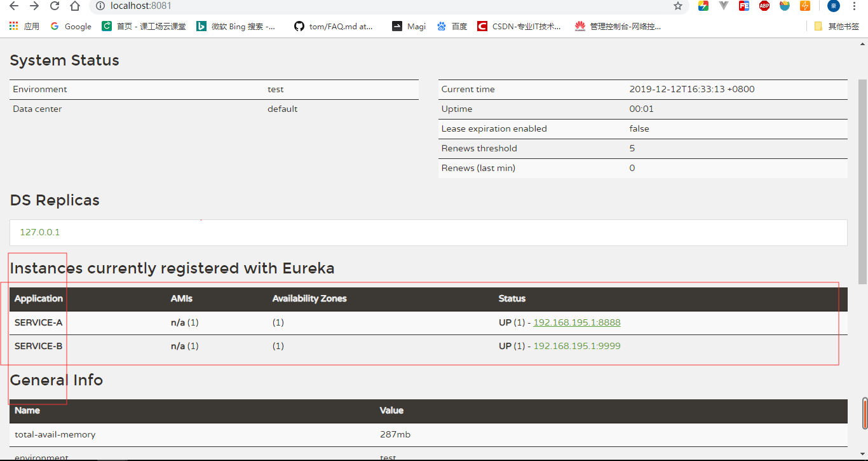Open the Google bookmark

tap(71, 26)
